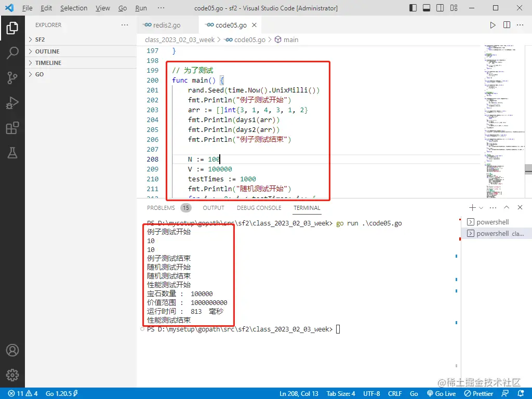The width and height of the screenshot is (532, 399).
Task: Open terminal panel more actions ellipsis
Action: [x=493, y=208]
